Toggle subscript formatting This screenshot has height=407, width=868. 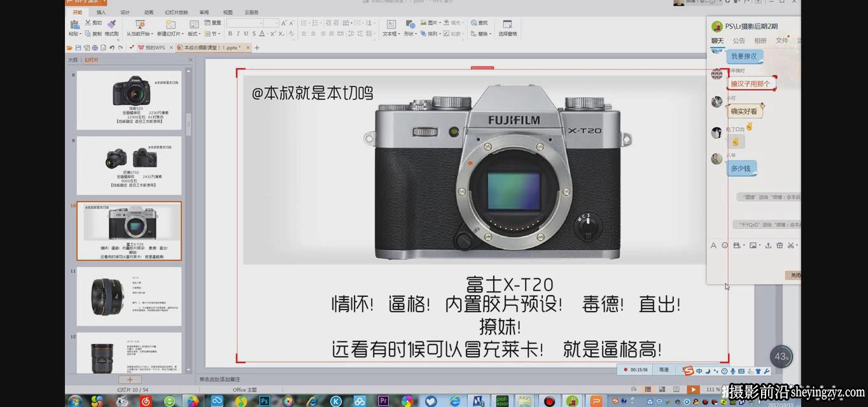(x=281, y=34)
